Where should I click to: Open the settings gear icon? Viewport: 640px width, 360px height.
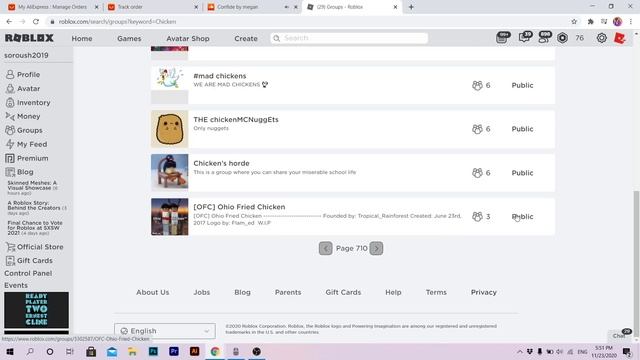(x=601, y=38)
